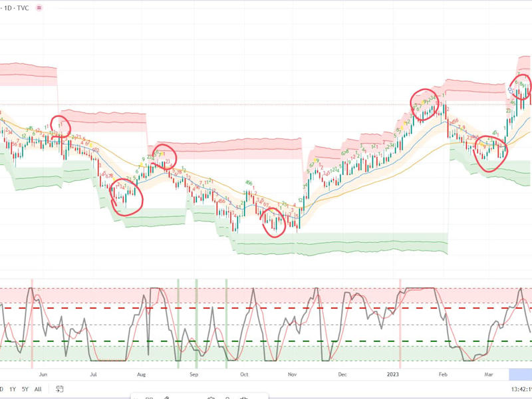The height and width of the screenshot is (399, 532).
Task: Click the Aug label on time axis
Action: click(141, 374)
